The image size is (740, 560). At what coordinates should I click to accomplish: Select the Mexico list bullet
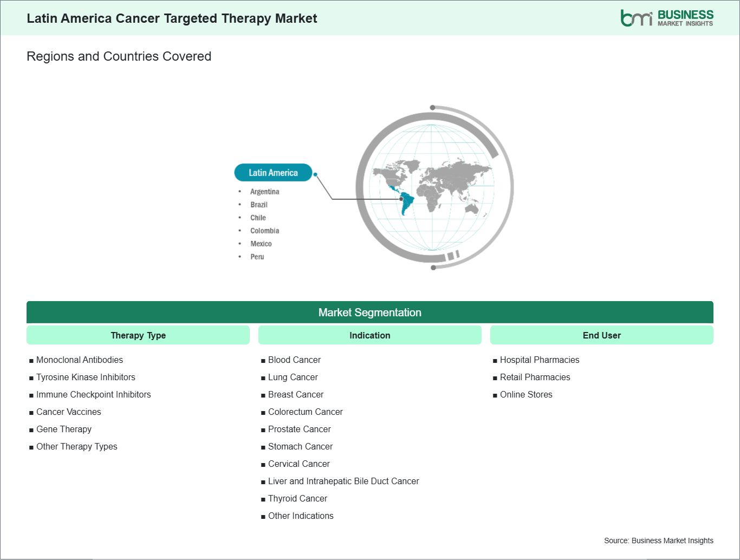(240, 243)
